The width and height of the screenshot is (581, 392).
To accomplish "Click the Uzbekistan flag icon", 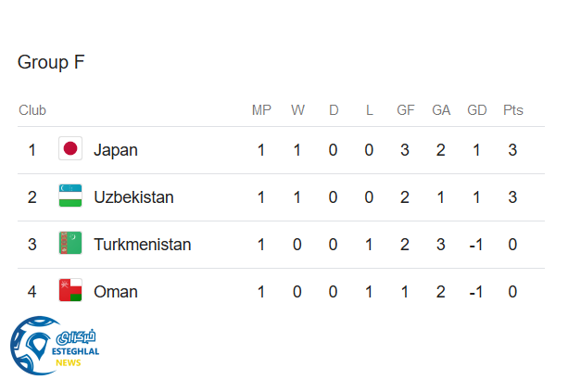I will click(x=70, y=196).
